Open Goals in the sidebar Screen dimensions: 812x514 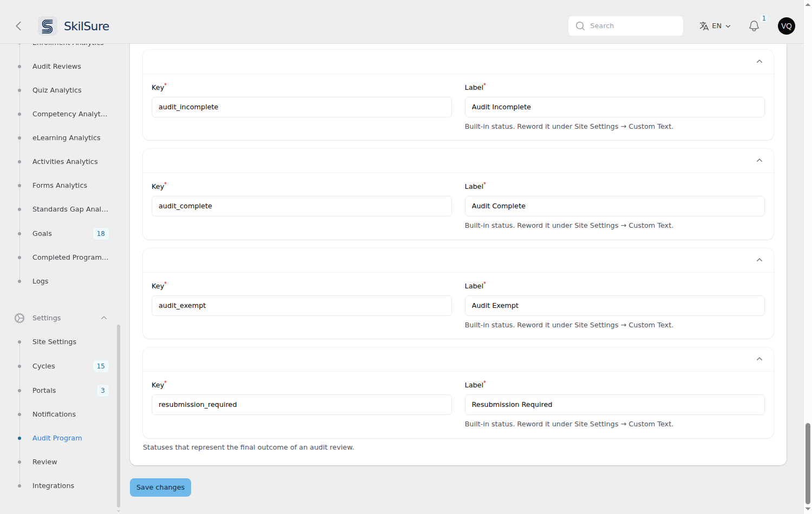click(x=42, y=234)
